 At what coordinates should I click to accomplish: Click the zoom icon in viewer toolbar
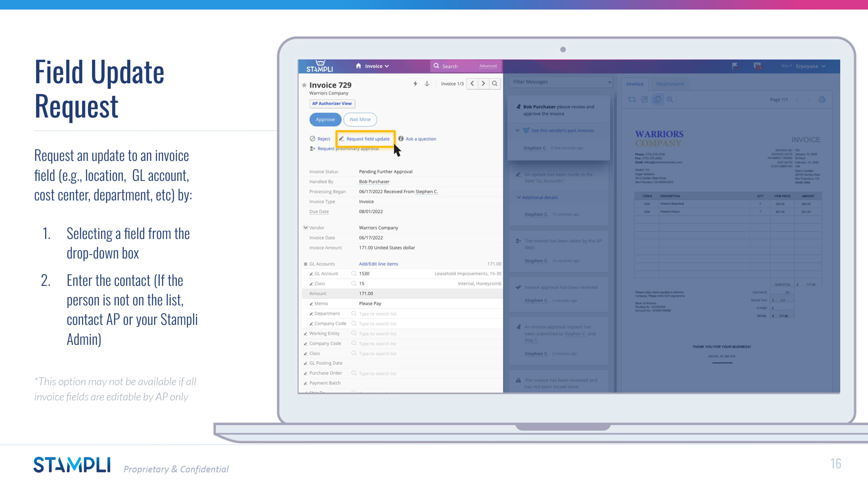(x=670, y=99)
